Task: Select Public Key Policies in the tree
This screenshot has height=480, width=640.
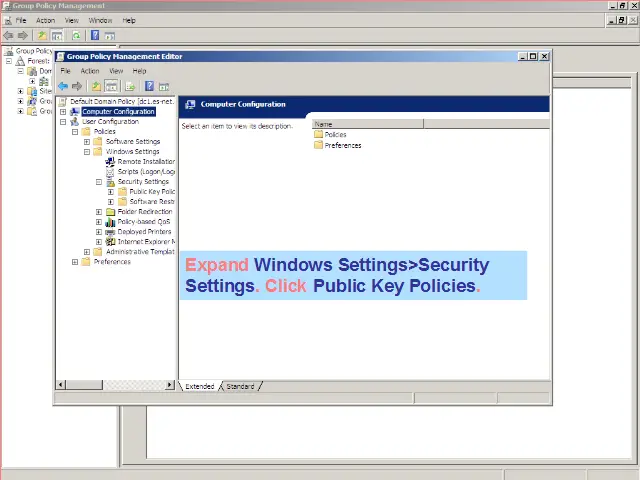Action: (x=152, y=192)
